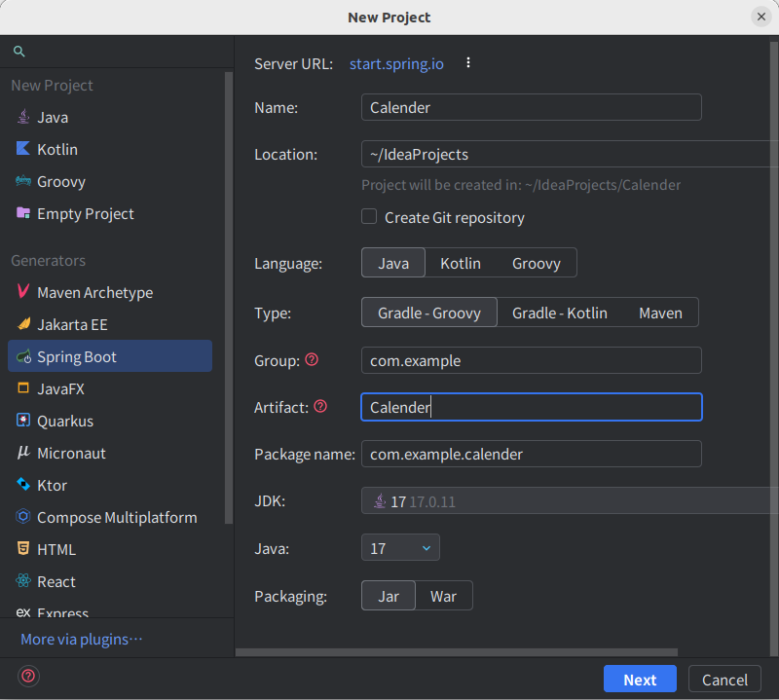Select the Ktor generator entry
779x700 pixels.
tap(110, 486)
